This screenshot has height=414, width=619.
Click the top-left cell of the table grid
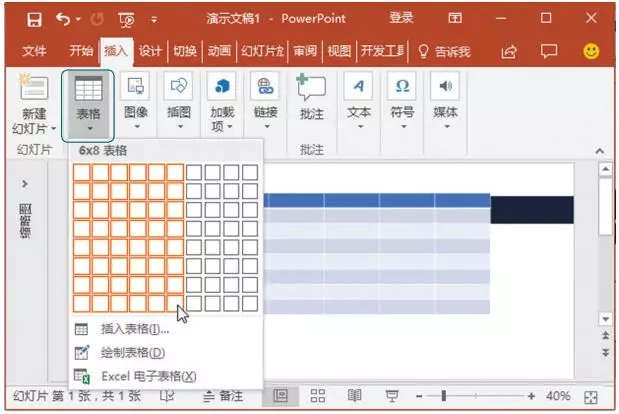[x=82, y=173]
